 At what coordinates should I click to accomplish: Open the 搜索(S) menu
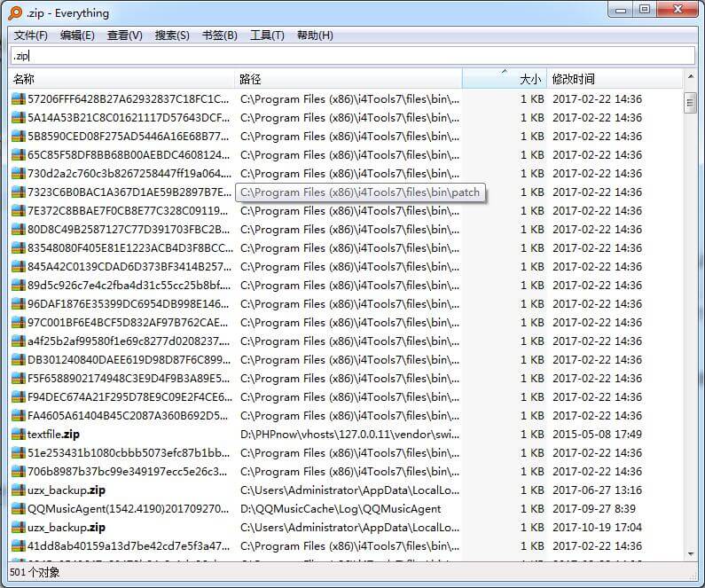click(x=172, y=35)
